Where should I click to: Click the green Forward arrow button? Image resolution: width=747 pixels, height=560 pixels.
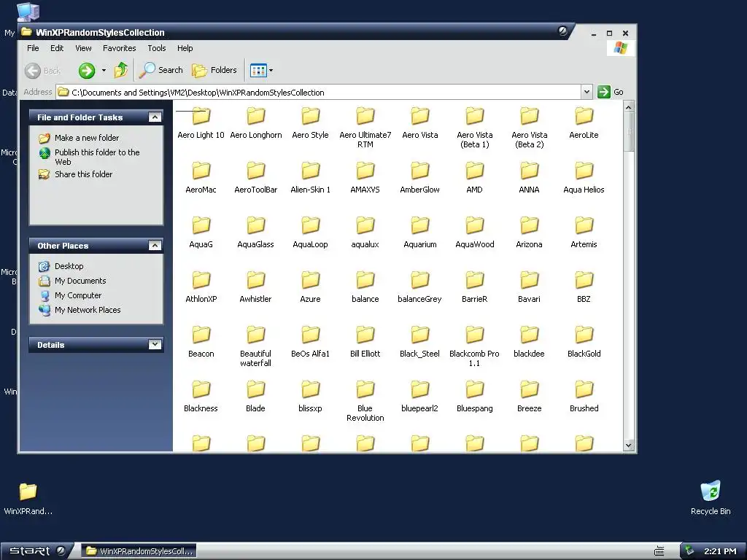[87, 71]
